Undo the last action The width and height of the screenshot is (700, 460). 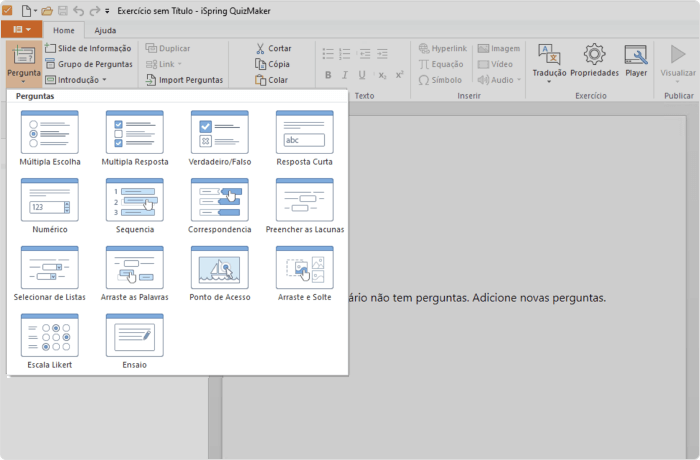point(79,11)
